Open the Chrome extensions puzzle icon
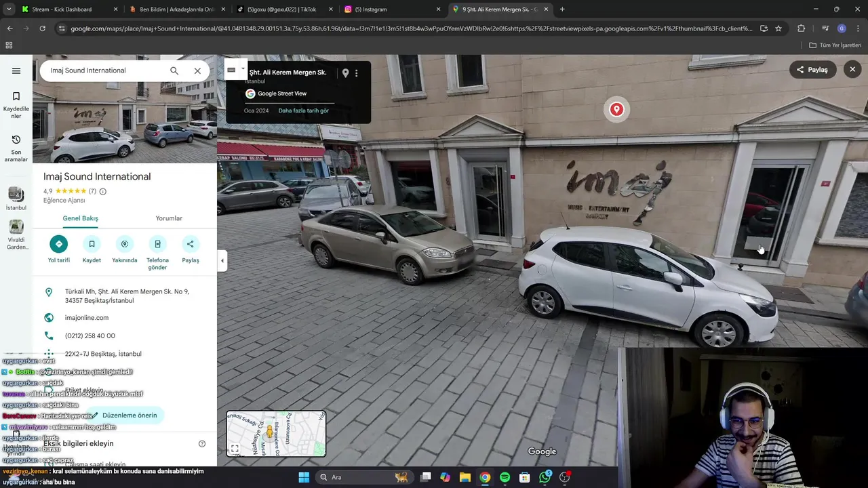868x488 pixels. point(802,28)
